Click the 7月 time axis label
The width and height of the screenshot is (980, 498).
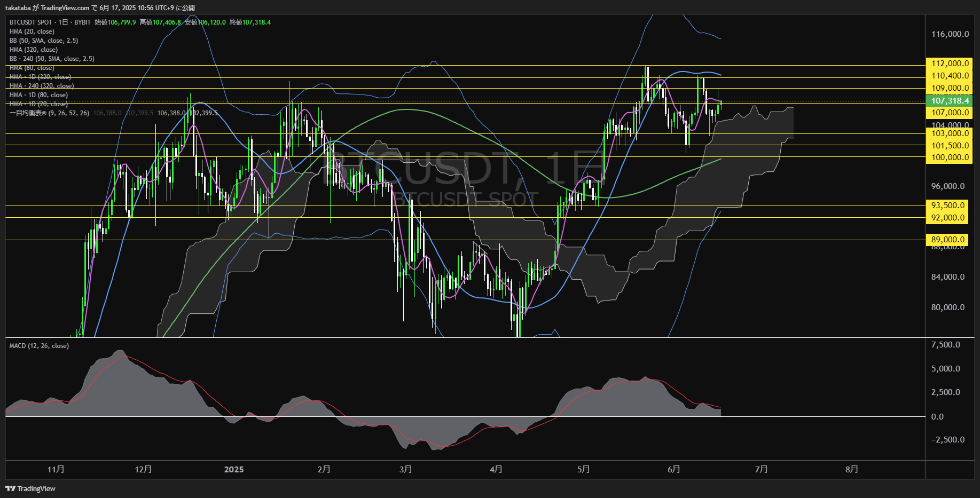(x=762, y=469)
